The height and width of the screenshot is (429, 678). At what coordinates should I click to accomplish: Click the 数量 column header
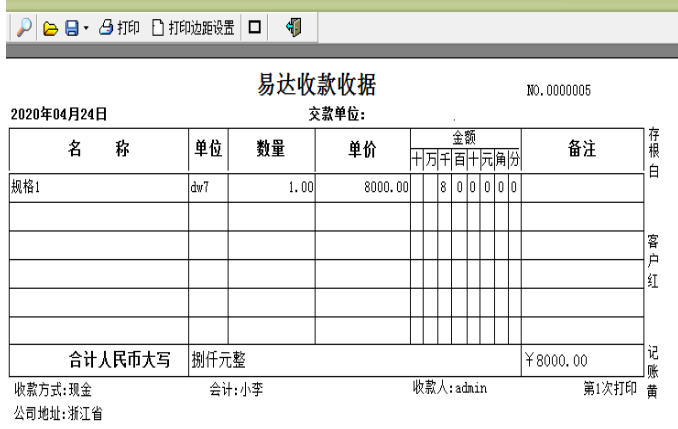coord(271,149)
